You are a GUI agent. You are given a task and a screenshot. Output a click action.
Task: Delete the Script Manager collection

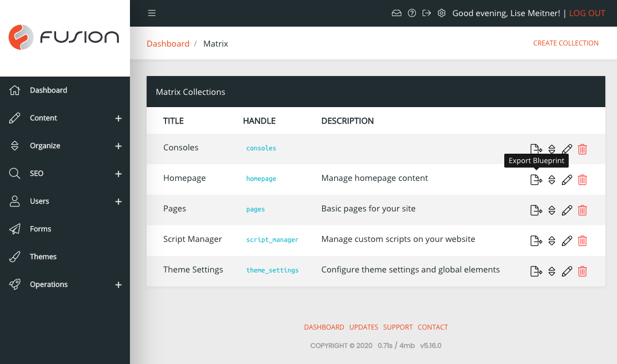[x=582, y=240]
